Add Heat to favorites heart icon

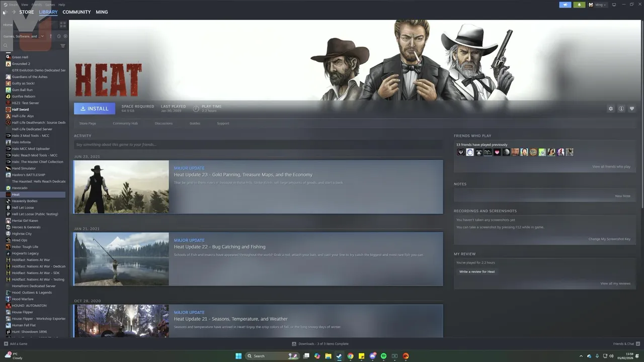pos(632,109)
